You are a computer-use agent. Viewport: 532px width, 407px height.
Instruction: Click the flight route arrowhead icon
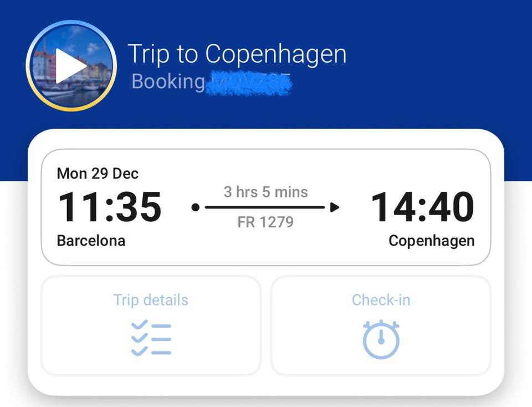click(334, 207)
